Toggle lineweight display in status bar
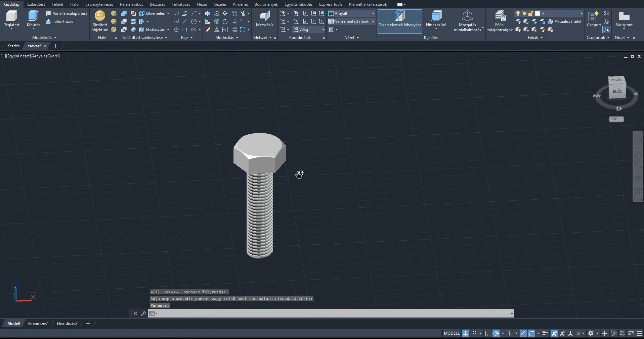 coord(545,333)
